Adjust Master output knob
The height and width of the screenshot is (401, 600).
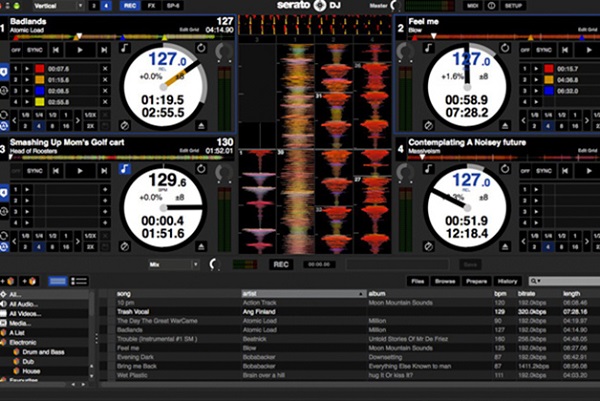pyautogui.click(x=396, y=6)
